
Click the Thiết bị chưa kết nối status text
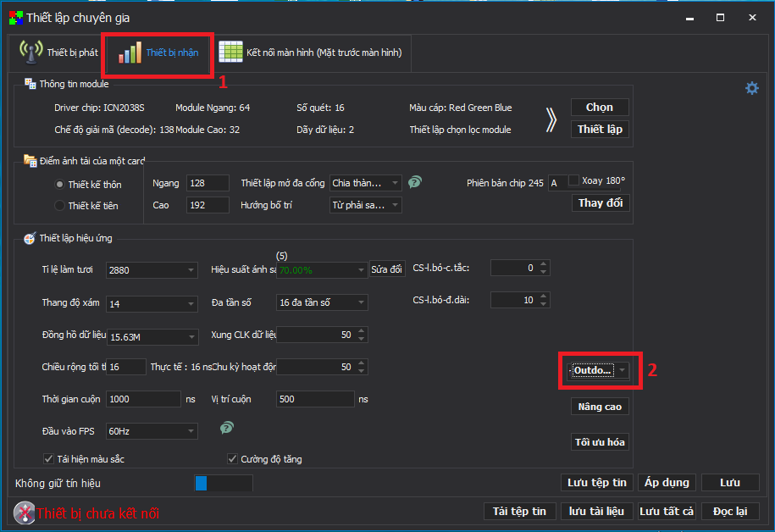click(98, 513)
